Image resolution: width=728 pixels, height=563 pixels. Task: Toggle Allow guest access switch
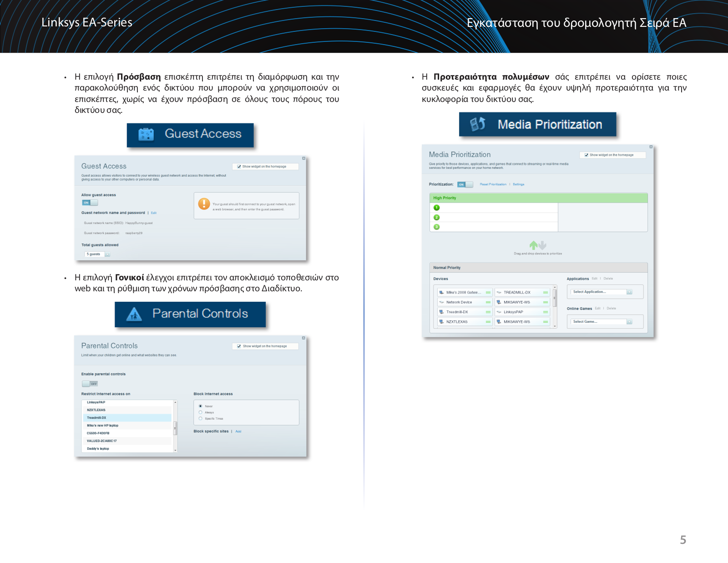tap(90, 203)
